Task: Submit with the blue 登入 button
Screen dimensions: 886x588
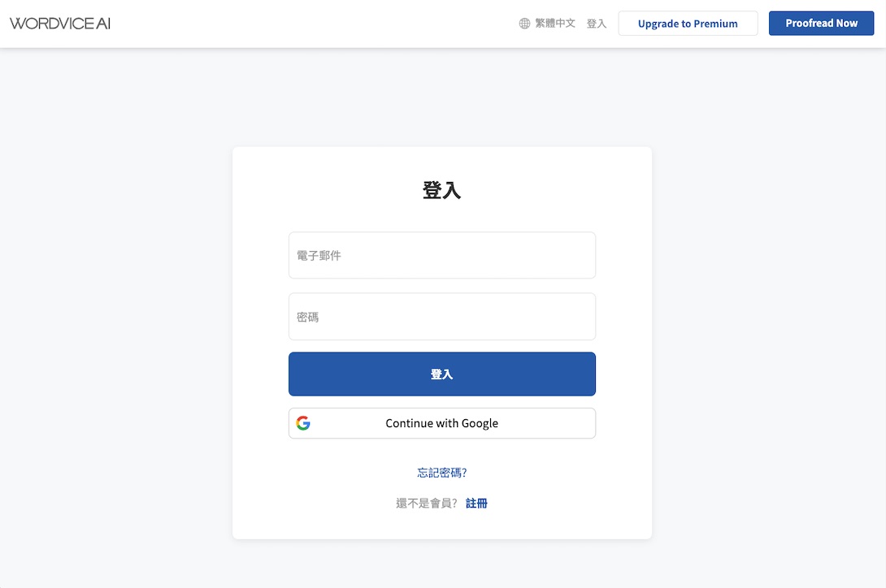Action: [x=442, y=374]
